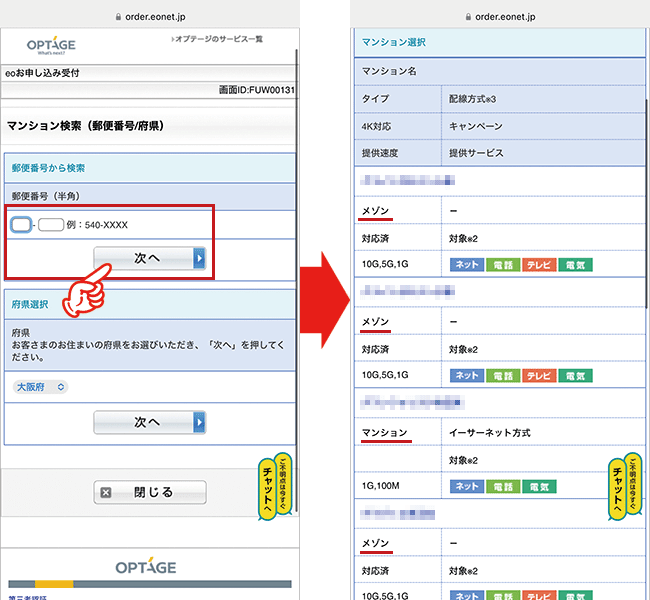
Task: Click 電話 badge in second mansion row
Action: click(x=503, y=376)
